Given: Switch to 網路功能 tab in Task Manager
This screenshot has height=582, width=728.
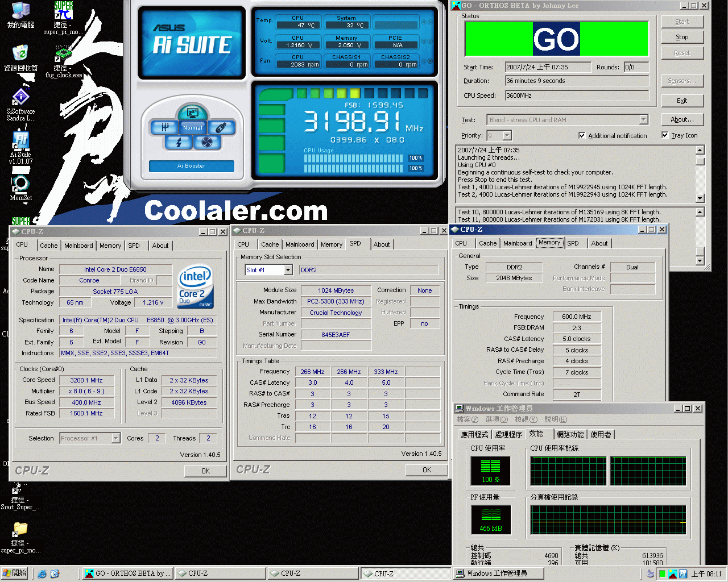Looking at the screenshot, I should (570, 434).
